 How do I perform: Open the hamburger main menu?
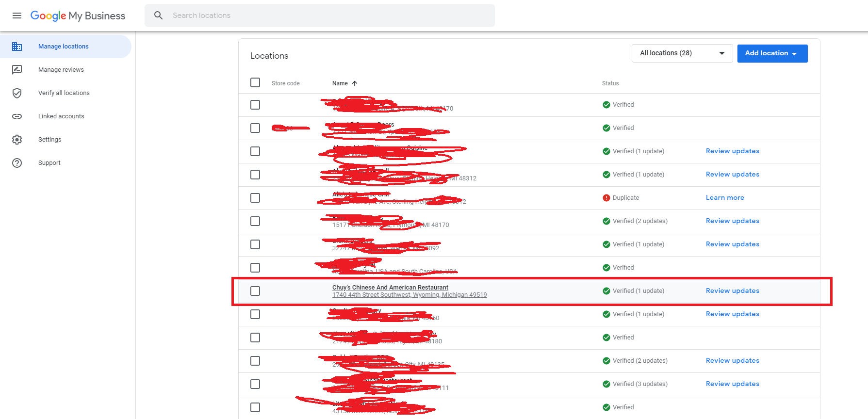[x=17, y=16]
